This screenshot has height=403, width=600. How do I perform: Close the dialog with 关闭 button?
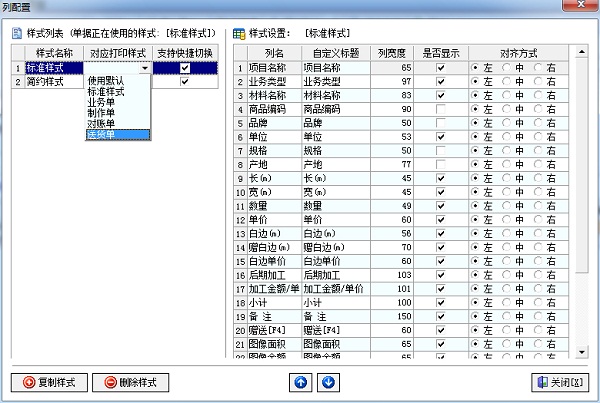click(559, 382)
